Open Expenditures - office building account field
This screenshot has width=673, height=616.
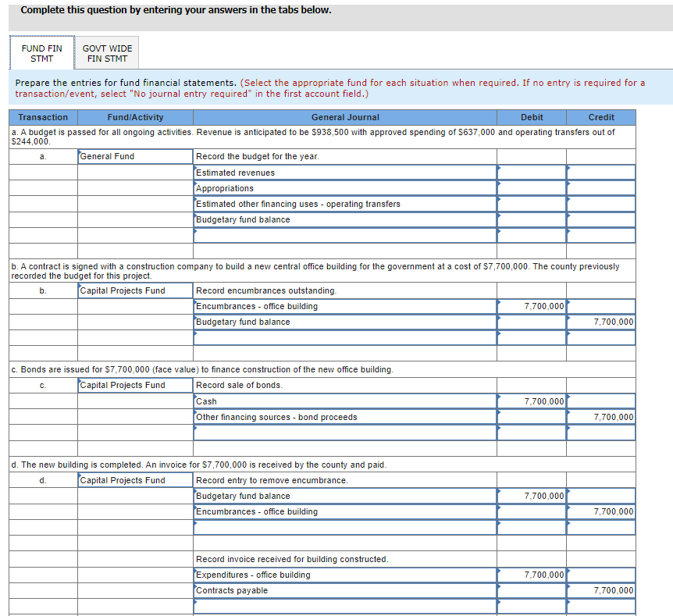[345, 575]
